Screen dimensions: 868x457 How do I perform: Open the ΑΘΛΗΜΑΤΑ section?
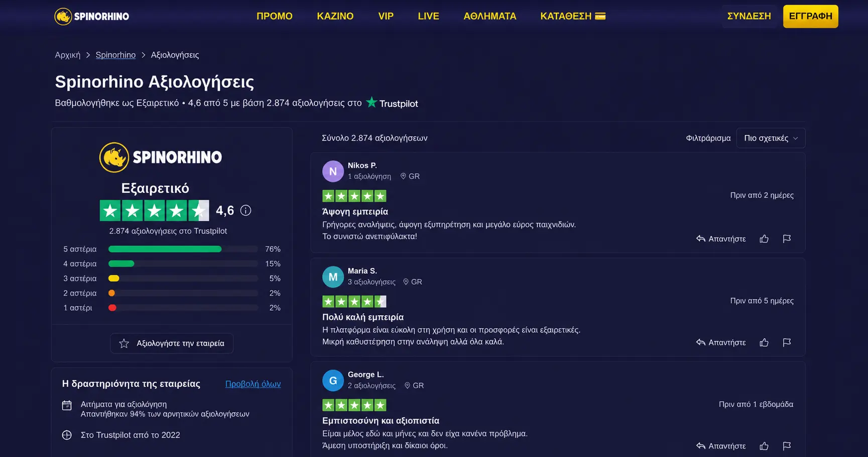[x=489, y=16]
